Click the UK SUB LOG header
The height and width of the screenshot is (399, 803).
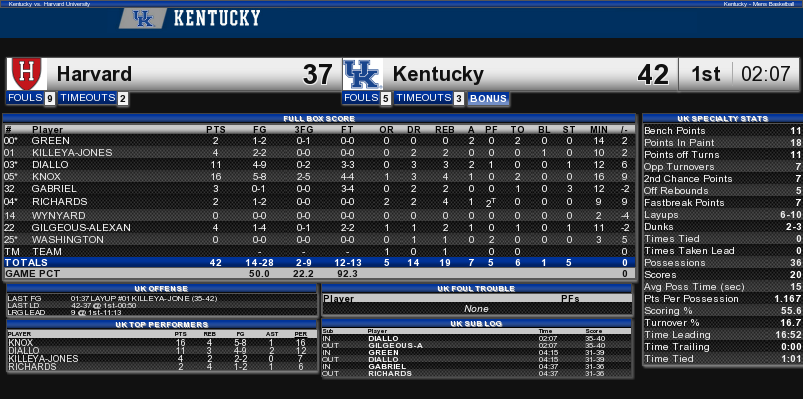pyautogui.click(x=477, y=324)
